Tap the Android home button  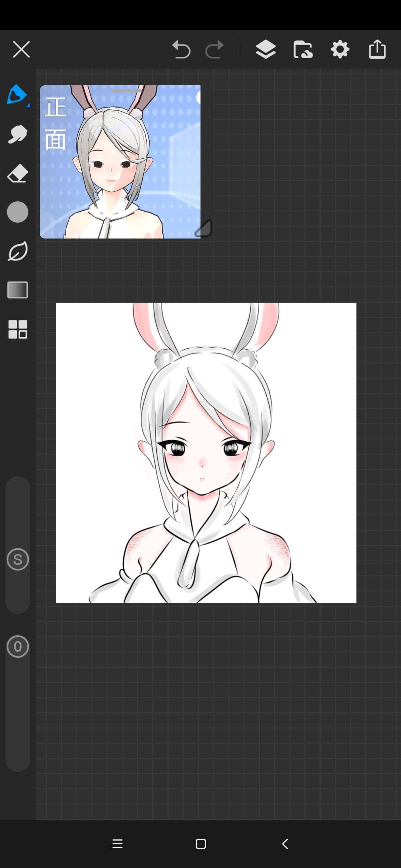pyautogui.click(x=201, y=844)
